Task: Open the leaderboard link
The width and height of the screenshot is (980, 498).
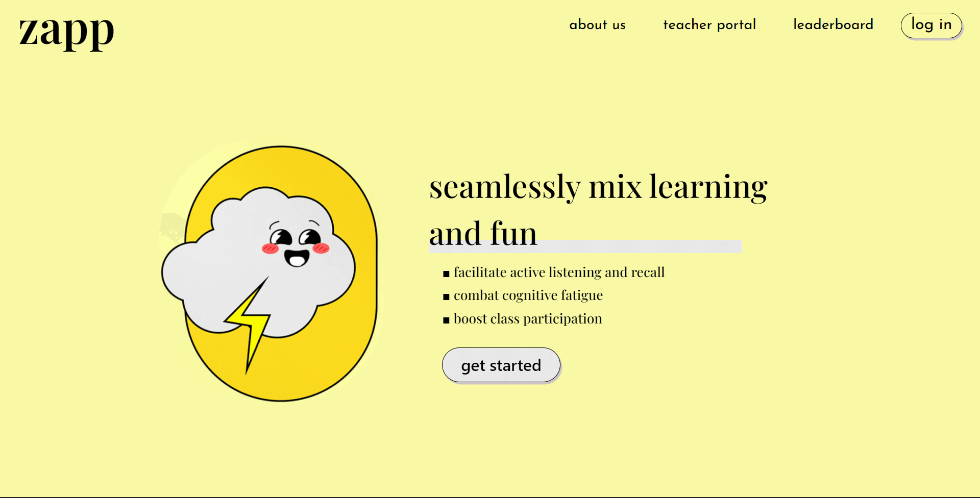Action: [x=833, y=24]
